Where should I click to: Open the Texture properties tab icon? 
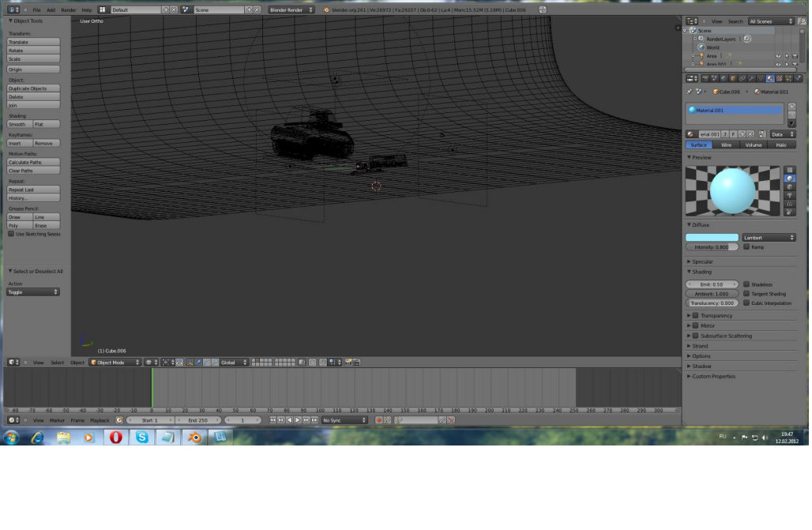779,78
